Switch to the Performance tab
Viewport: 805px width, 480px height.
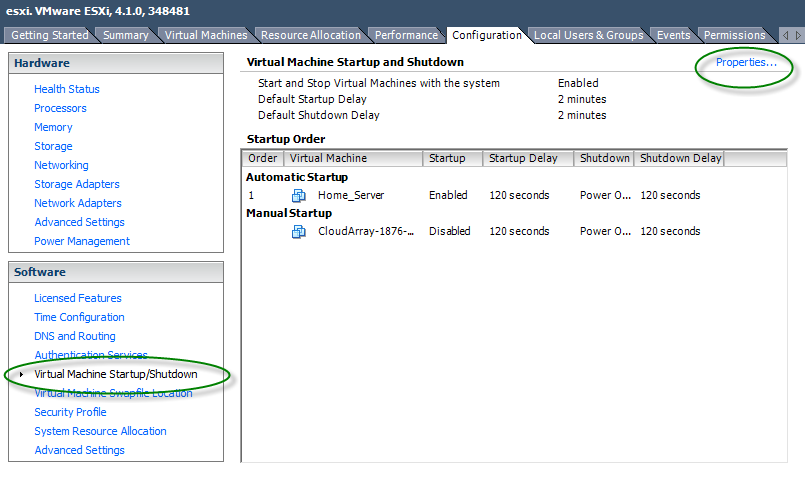(x=406, y=35)
